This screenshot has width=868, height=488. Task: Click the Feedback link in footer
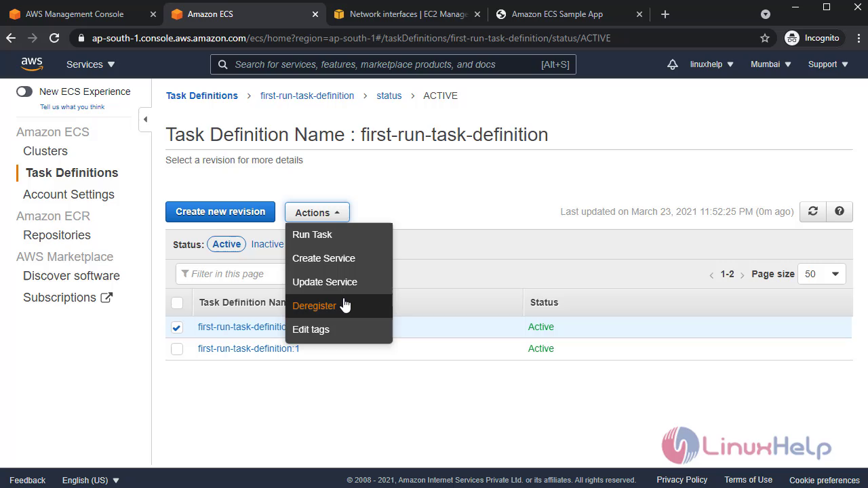click(x=28, y=480)
